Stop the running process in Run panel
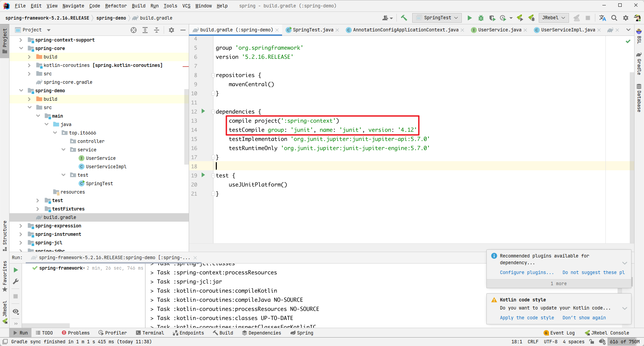 point(16,296)
